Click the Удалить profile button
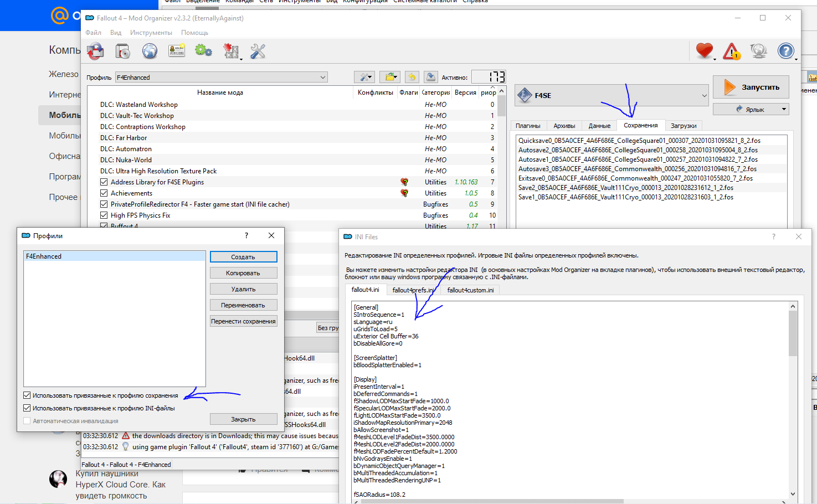 pos(243,289)
